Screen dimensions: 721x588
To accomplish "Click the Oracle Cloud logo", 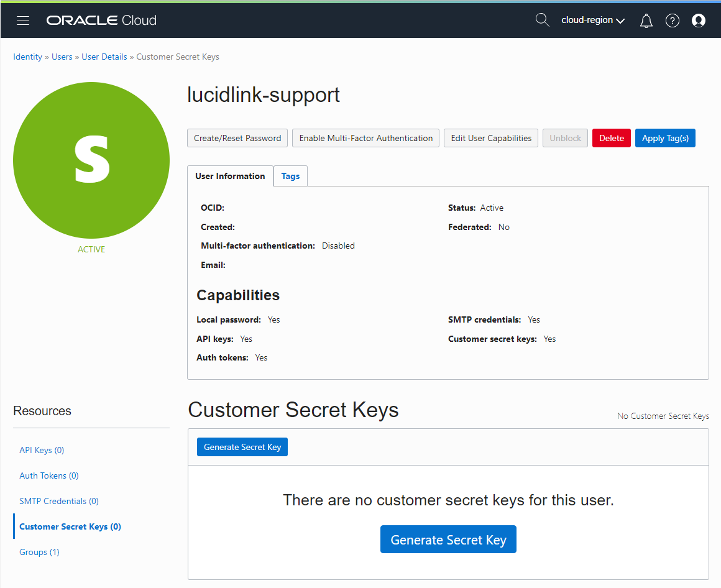I will pos(101,21).
